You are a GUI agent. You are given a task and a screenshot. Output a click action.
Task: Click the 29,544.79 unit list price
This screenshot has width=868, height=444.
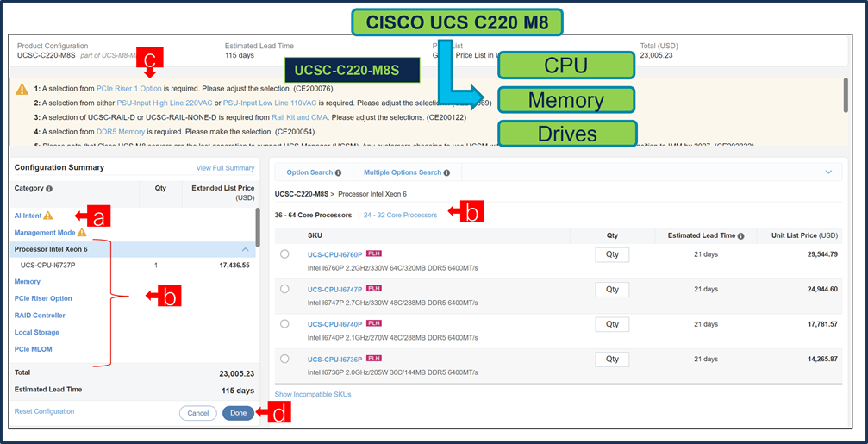[822, 254]
